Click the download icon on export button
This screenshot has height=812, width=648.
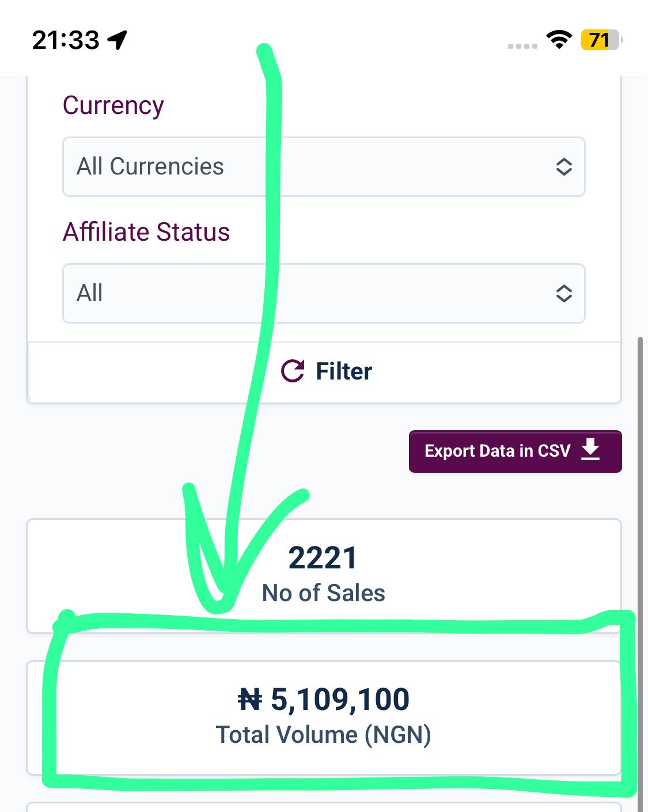point(590,450)
